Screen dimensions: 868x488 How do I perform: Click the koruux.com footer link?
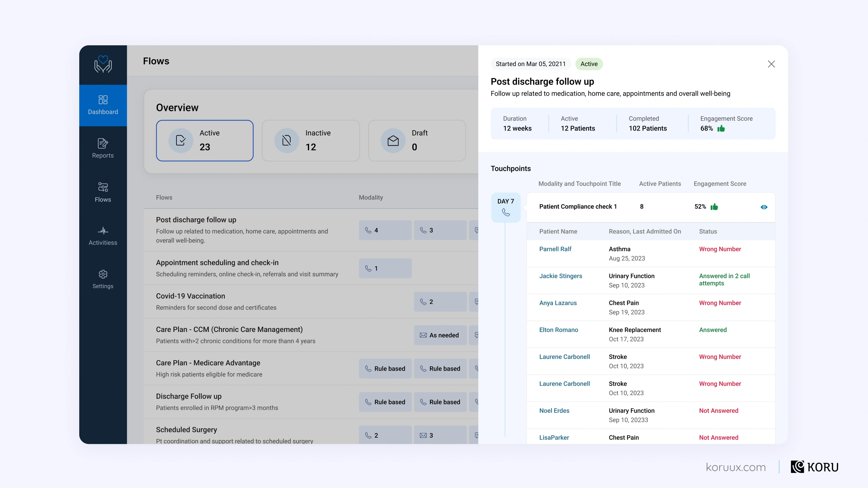[736, 467]
